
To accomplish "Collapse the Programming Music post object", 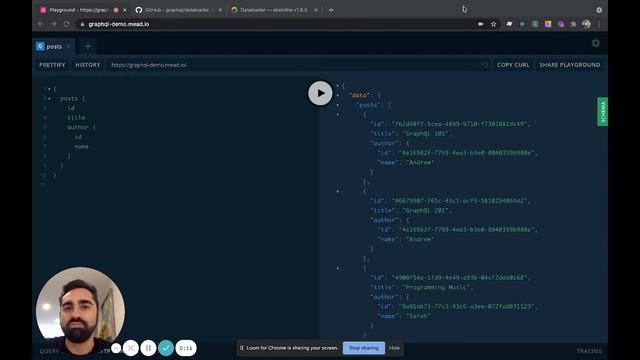I will point(338,268).
